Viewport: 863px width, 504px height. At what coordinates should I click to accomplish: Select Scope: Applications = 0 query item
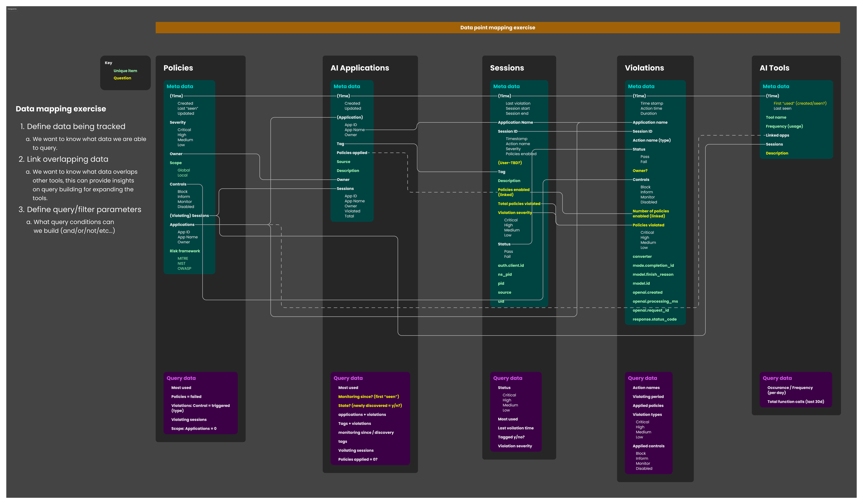[x=194, y=428]
